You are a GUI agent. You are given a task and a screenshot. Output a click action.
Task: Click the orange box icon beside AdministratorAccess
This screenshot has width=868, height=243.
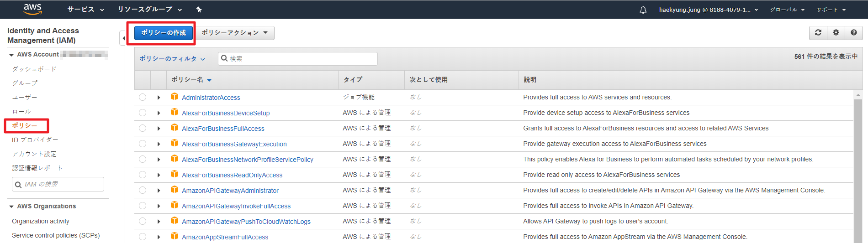[x=174, y=97]
